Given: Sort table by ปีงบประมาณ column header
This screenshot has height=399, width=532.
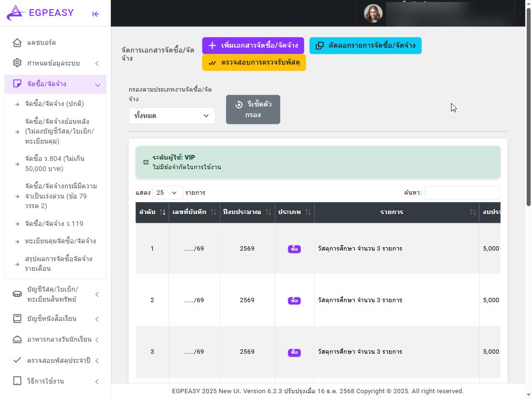Looking at the screenshot, I should pos(247,212).
